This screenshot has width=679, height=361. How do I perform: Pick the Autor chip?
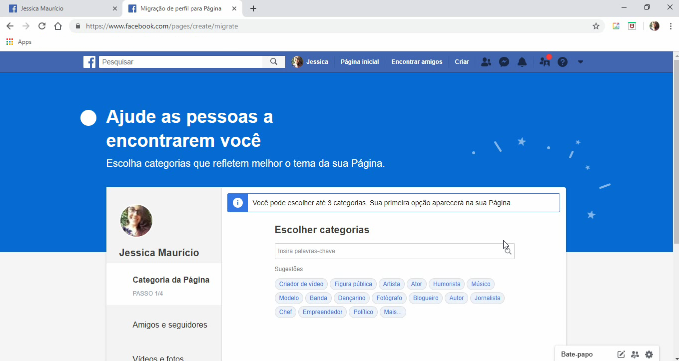pos(456,298)
